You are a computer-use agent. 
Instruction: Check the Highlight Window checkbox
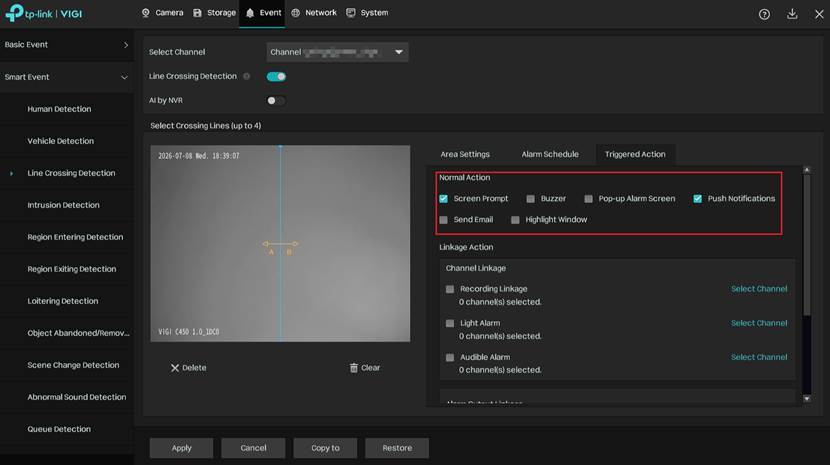[515, 220]
